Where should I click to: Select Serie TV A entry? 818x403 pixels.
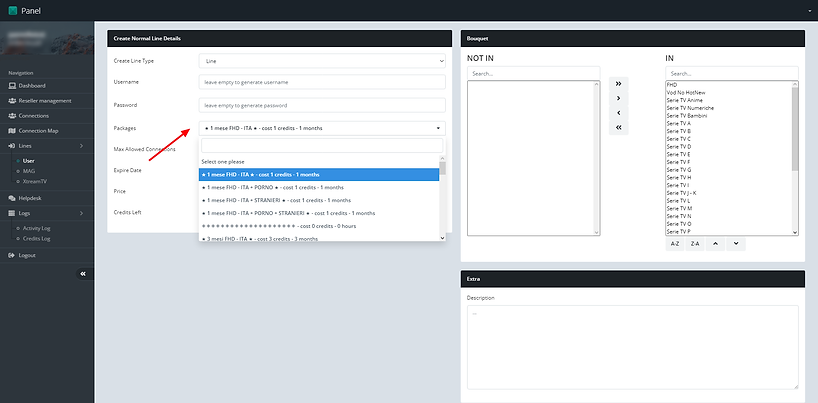[729, 123]
